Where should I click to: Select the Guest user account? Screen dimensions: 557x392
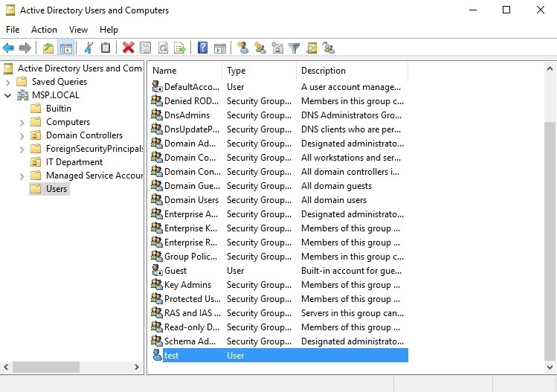[176, 271]
